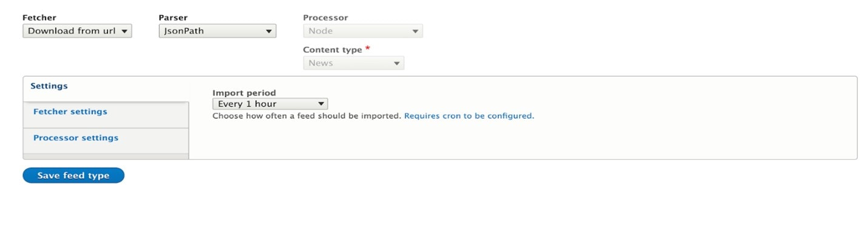Click the Content type field label
868x238 pixels.
(x=333, y=50)
